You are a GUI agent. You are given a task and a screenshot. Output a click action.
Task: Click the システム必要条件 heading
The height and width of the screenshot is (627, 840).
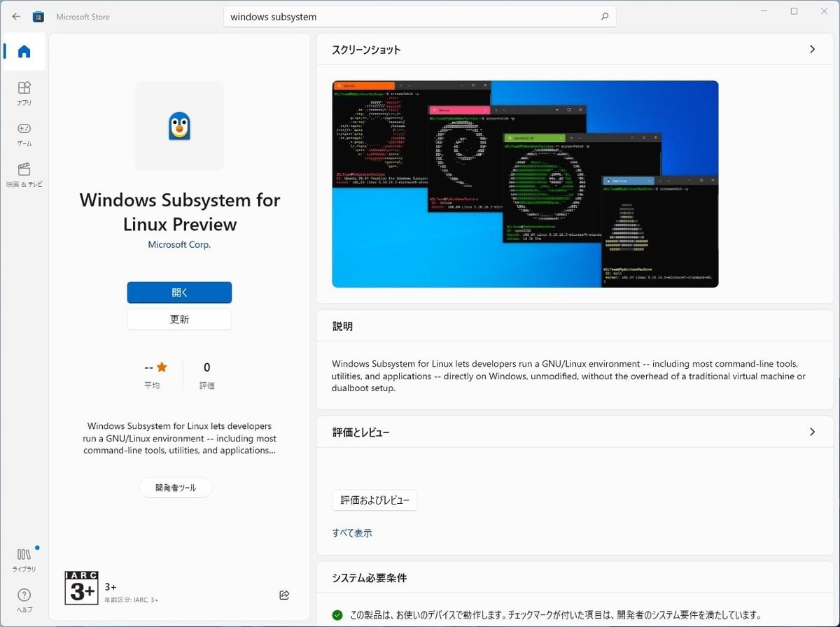(x=370, y=579)
